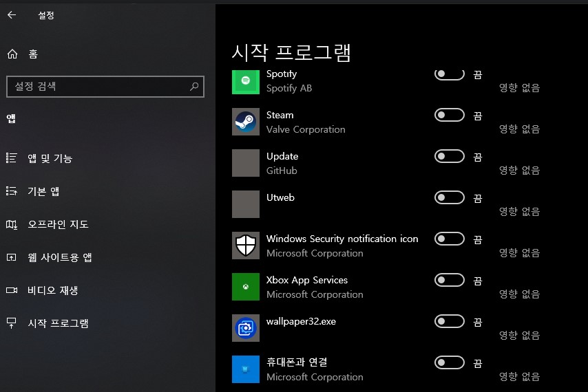Click 끔 label in Xbox App Services row

tap(477, 281)
